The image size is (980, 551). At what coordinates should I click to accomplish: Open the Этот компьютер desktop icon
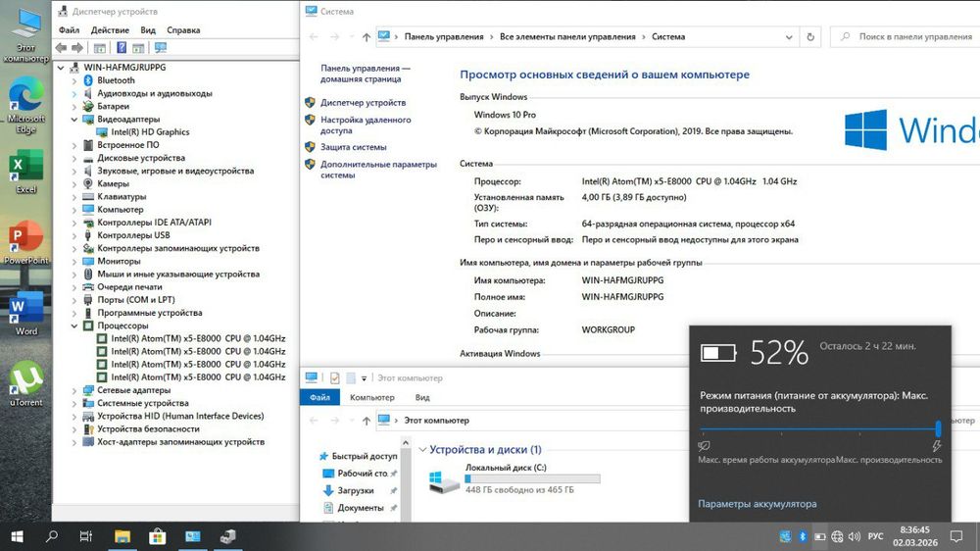(x=26, y=35)
